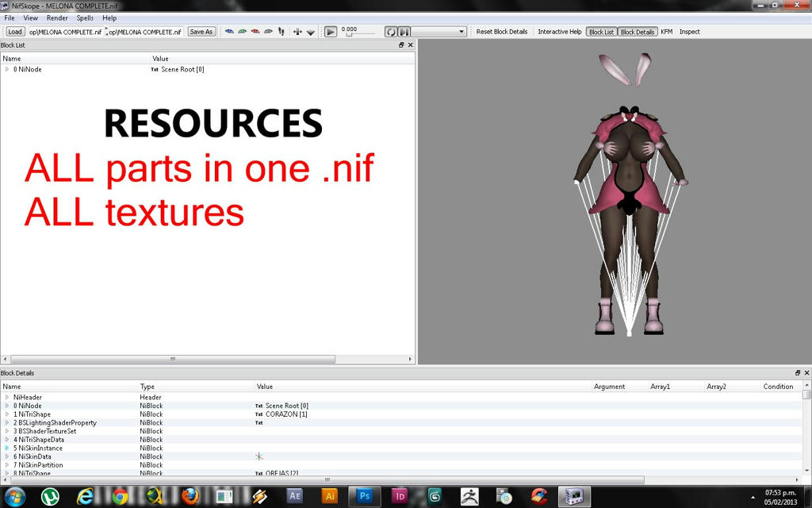Close the Block List panel
The width and height of the screenshot is (812, 508).
point(410,45)
